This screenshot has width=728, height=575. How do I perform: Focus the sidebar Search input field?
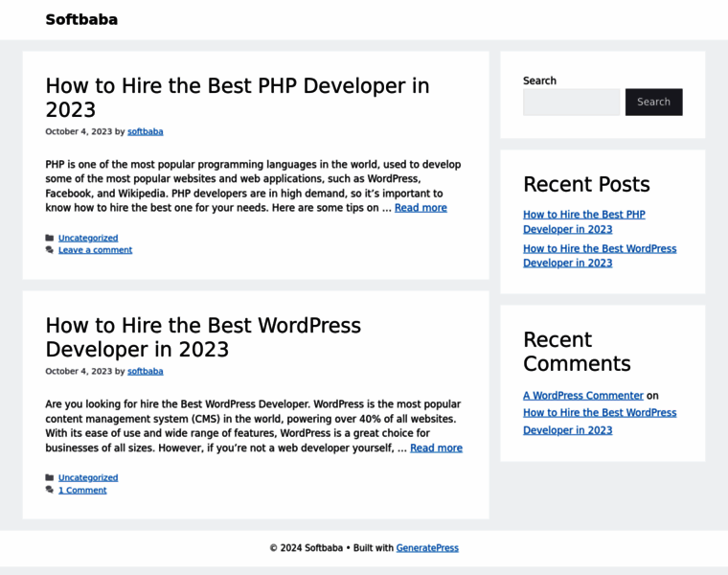571,103
